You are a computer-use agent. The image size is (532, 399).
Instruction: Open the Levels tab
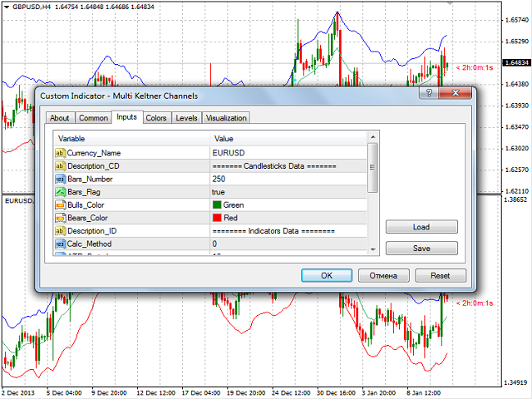click(x=186, y=118)
